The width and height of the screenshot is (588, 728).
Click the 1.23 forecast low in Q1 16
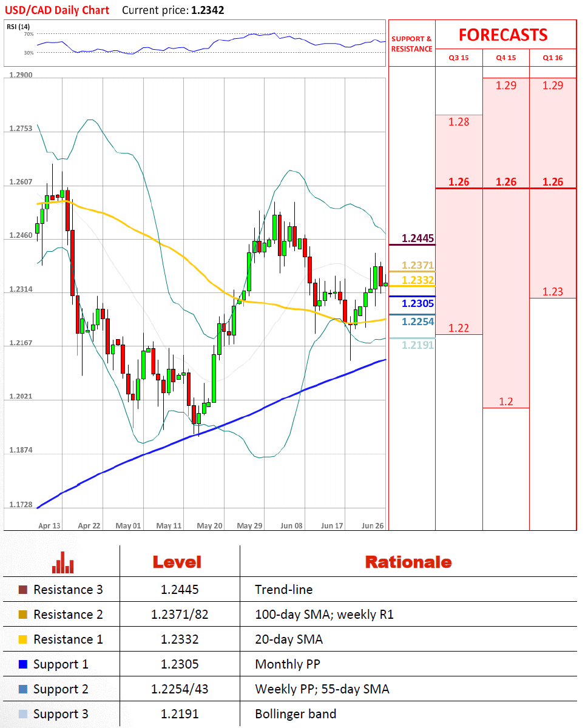(553, 292)
